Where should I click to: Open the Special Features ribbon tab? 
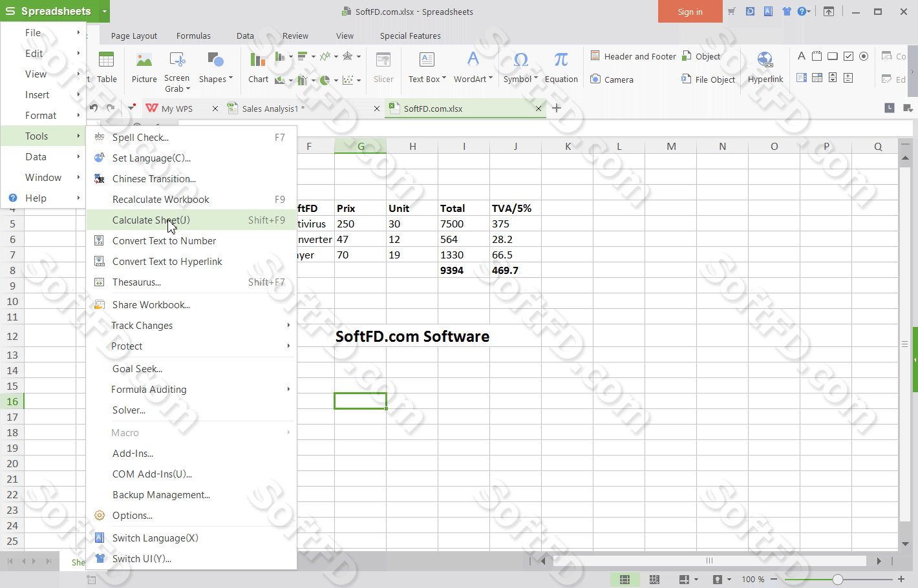[x=410, y=36]
